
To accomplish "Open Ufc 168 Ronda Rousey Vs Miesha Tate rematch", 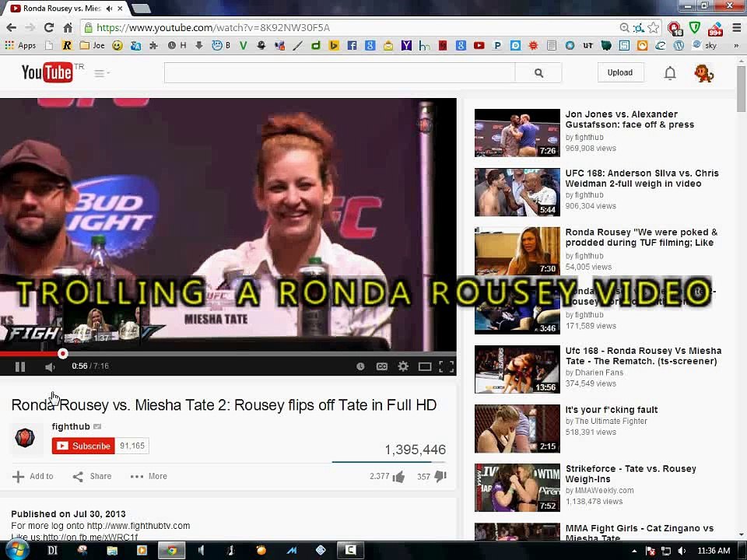I will [644, 355].
